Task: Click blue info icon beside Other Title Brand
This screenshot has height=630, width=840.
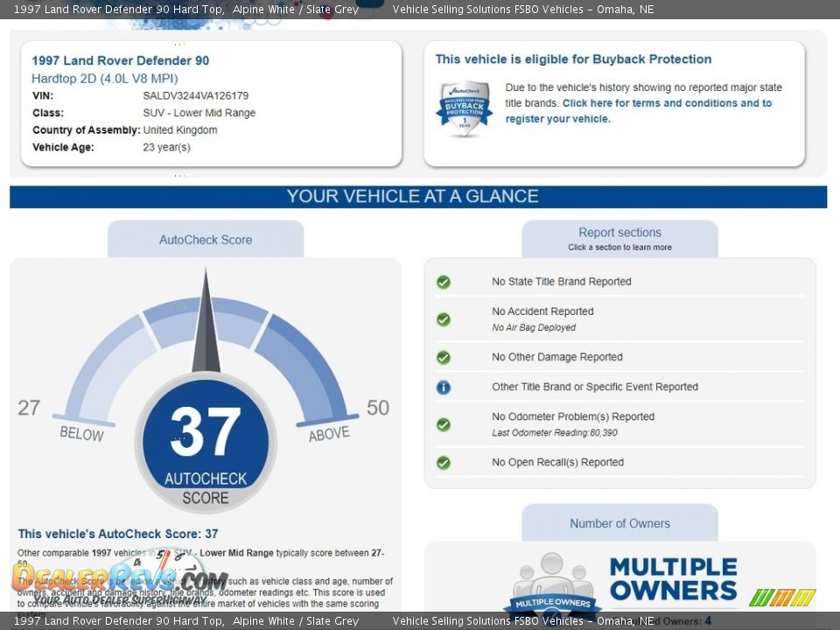Action: (x=443, y=387)
